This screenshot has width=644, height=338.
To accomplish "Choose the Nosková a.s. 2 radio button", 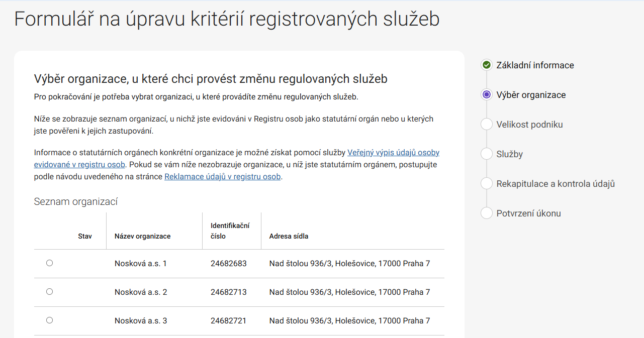I will pos(49,291).
